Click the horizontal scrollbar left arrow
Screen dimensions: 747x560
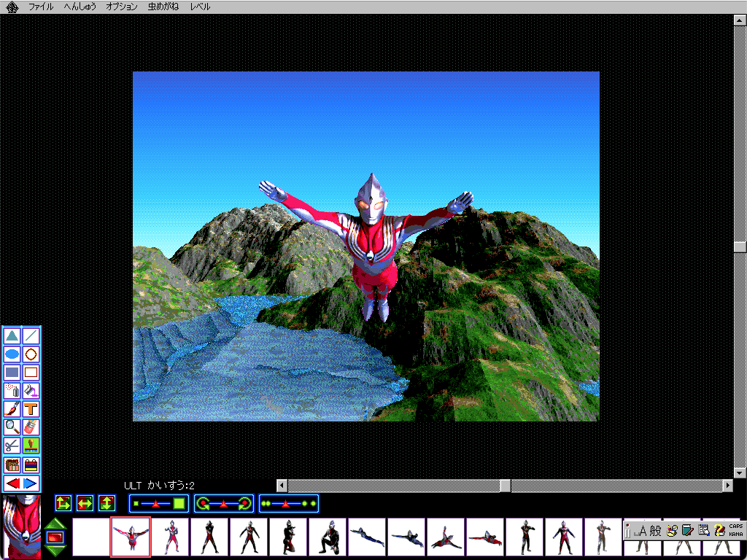click(282, 485)
